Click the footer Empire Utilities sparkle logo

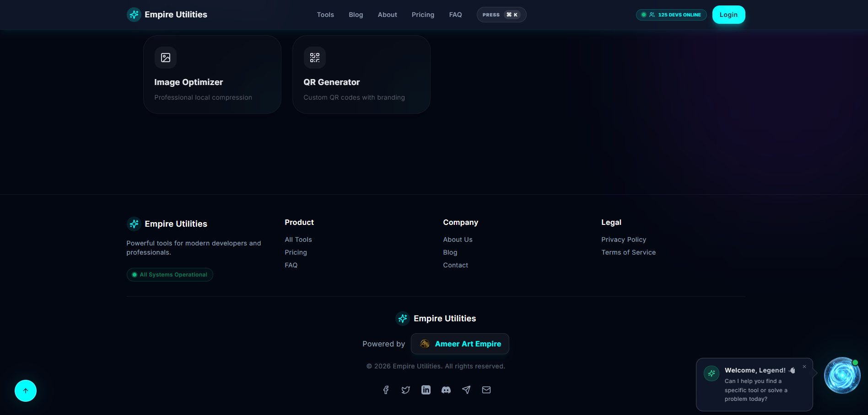coord(134,224)
